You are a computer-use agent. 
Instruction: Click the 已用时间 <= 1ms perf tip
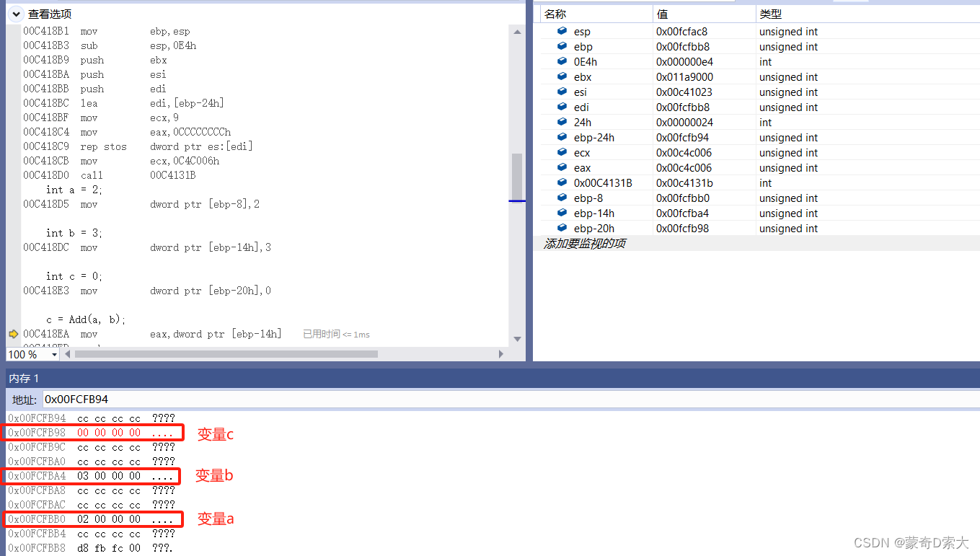tap(336, 335)
